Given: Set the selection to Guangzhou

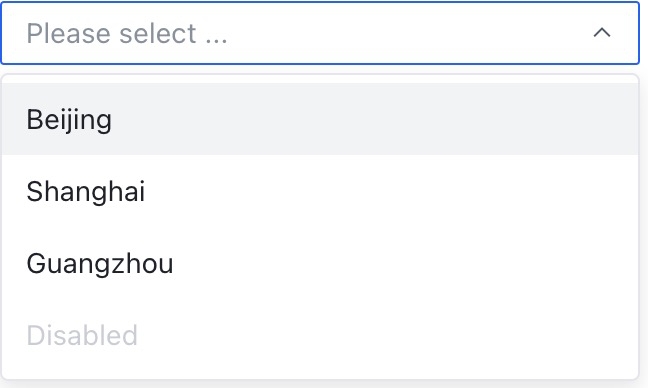Looking at the screenshot, I should [x=320, y=263].
